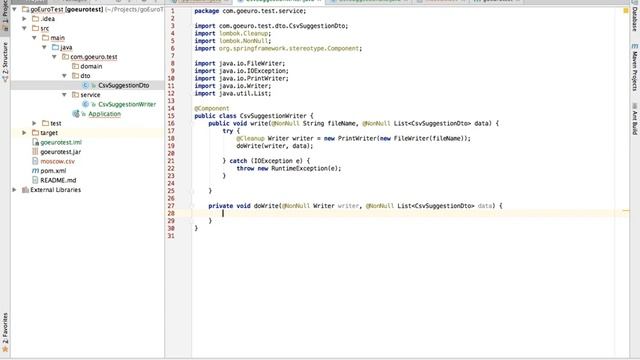Collapse the goEuroTest project root node

coord(15,9)
